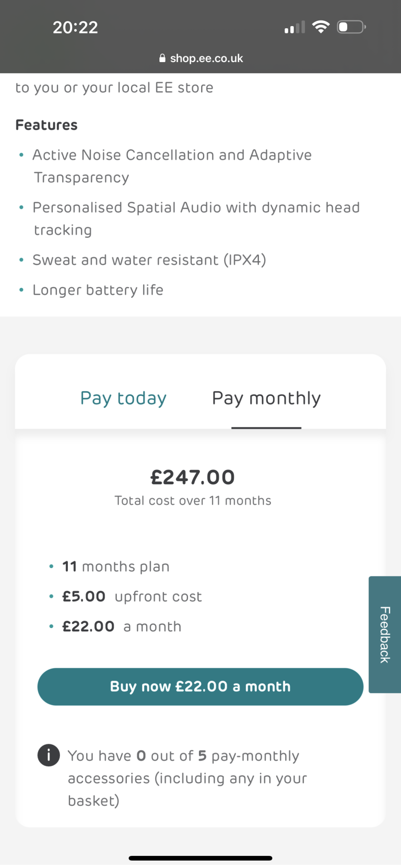Tap the shop.ee.co.uk address text
The width and height of the screenshot is (401, 868).
pyautogui.click(x=206, y=58)
